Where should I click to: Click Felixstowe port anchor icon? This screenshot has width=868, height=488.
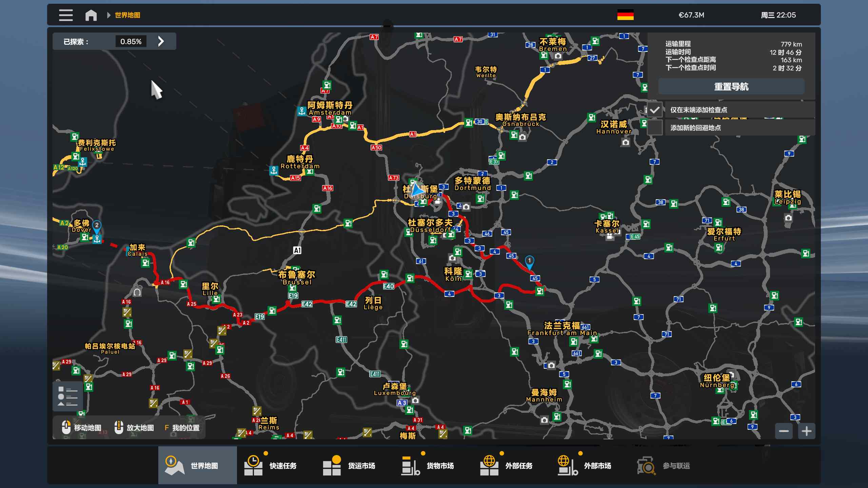pyautogui.click(x=83, y=162)
